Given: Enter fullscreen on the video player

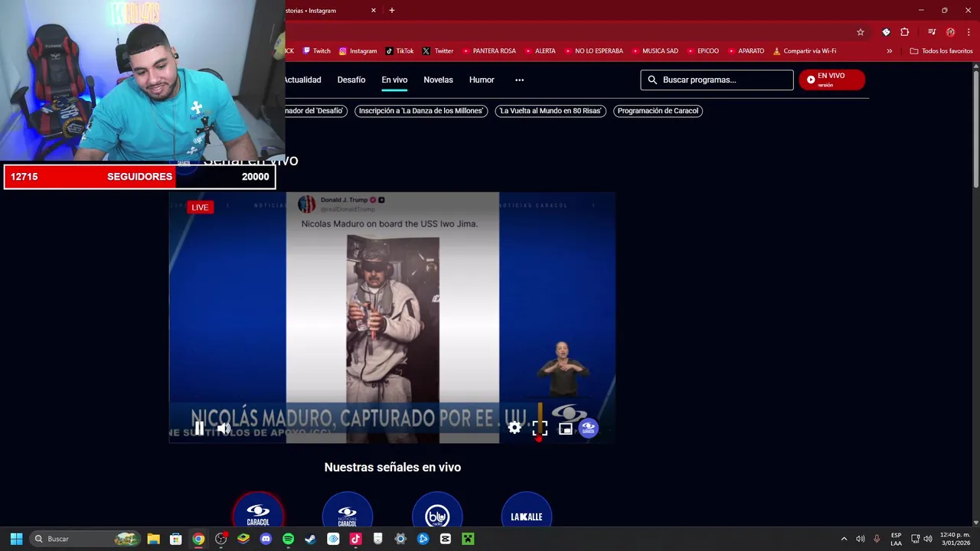Looking at the screenshot, I should (x=540, y=429).
